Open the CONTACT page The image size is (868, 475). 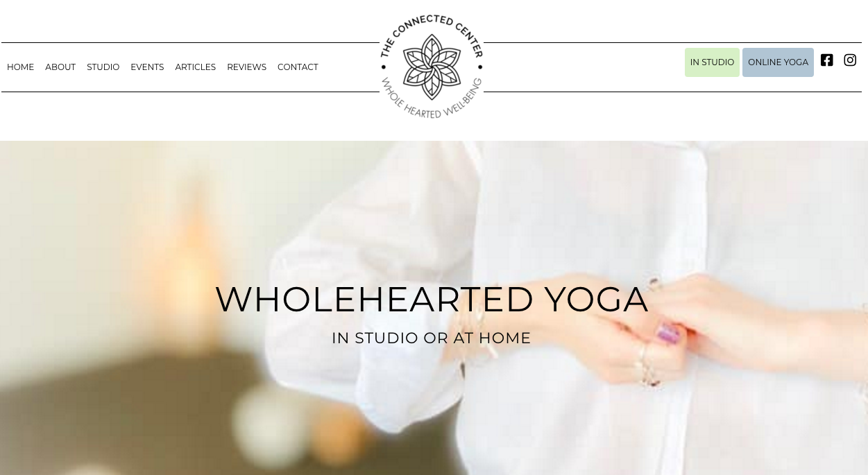click(x=298, y=67)
